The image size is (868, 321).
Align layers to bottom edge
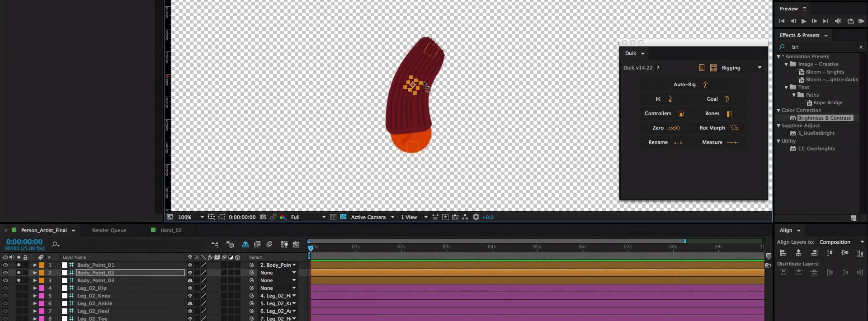pyautogui.click(x=860, y=253)
